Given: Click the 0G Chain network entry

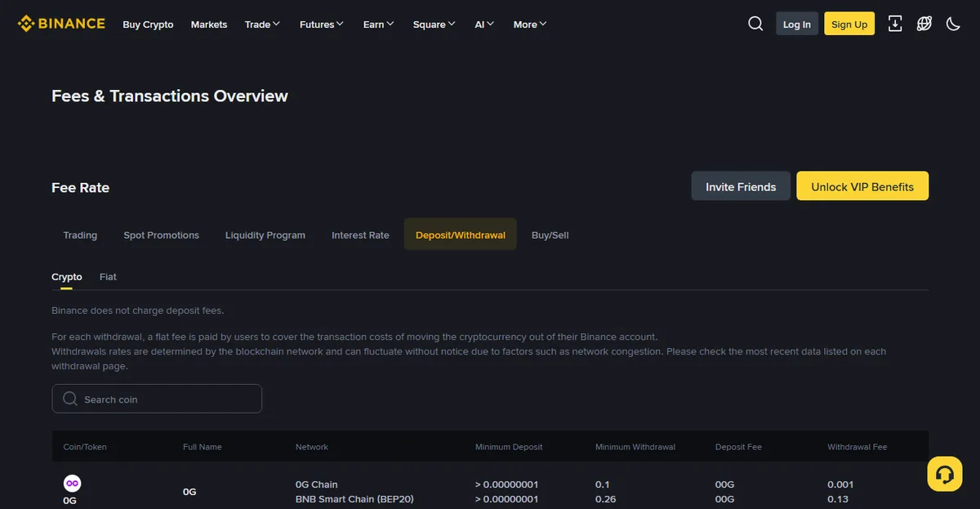Looking at the screenshot, I should [x=317, y=484].
